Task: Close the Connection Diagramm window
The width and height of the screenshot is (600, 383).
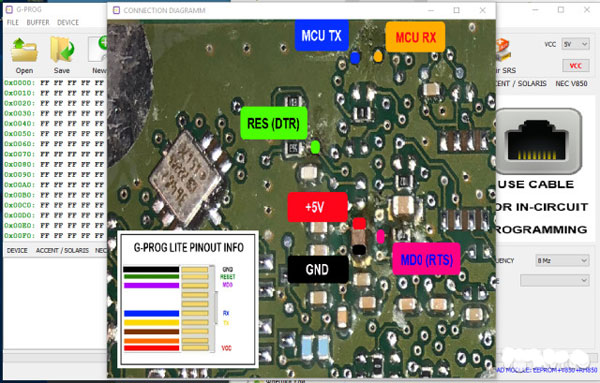Action: point(483,10)
